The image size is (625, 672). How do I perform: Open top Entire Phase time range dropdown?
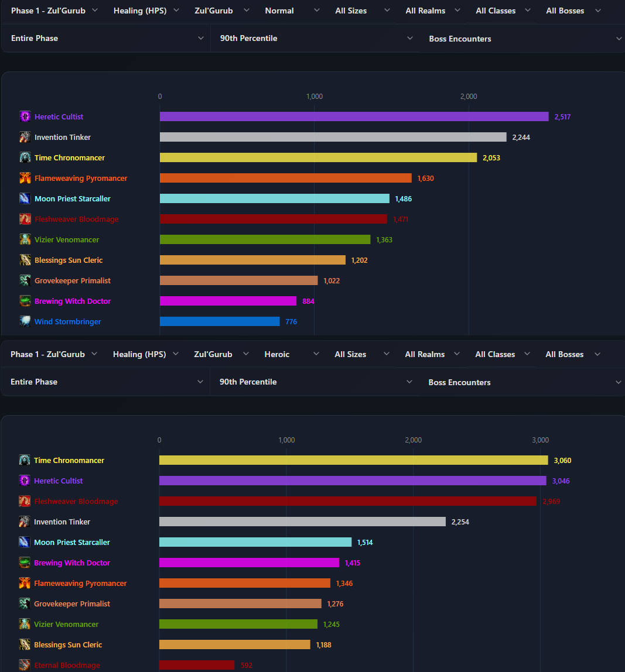click(107, 38)
